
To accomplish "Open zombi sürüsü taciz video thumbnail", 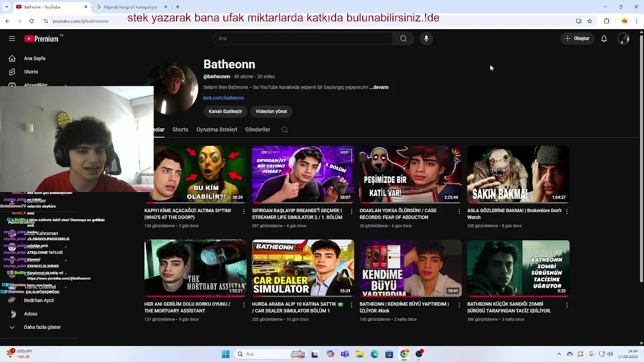I will [x=518, y=268].
